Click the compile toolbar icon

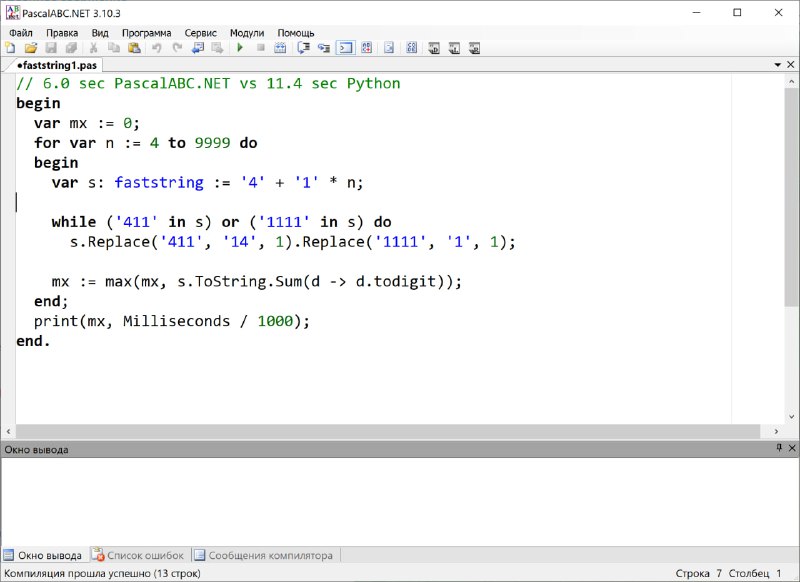[x=280, y=48]
